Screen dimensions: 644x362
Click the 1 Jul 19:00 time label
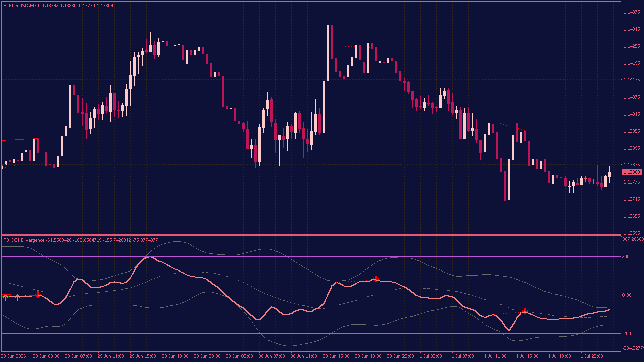pyautogui.click(x=560, y=356)
